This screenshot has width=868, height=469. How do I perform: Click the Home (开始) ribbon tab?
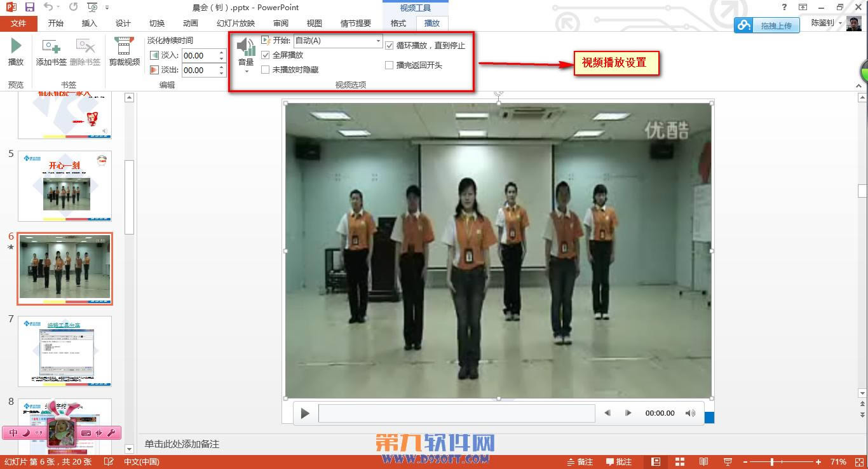point(56,24)
